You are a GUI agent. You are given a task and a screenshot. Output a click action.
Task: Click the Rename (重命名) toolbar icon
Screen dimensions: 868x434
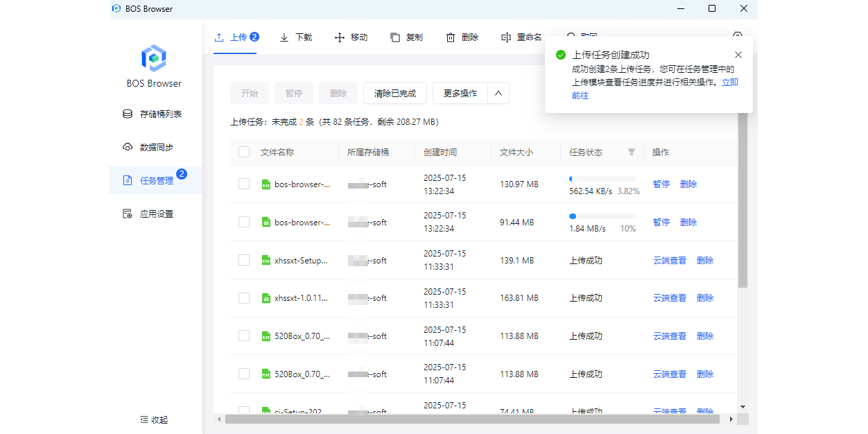506,37
